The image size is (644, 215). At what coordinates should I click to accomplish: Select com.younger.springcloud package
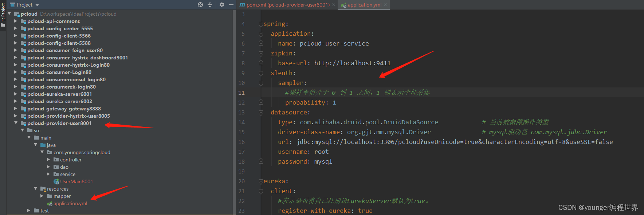82,152
